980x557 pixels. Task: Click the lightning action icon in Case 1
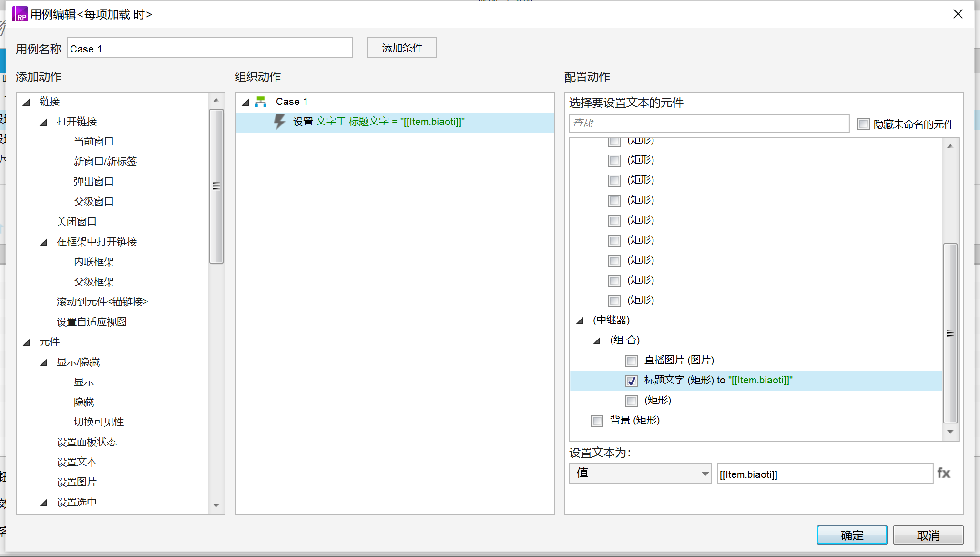coord(280,122)
